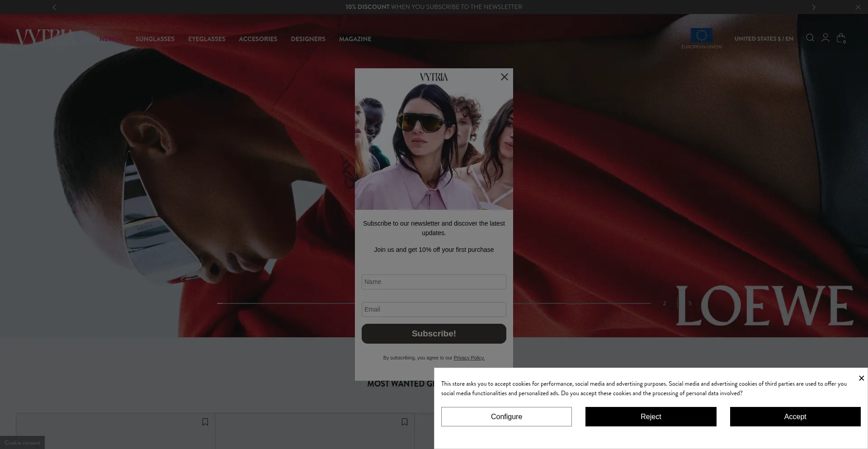This screenshot has width=868, height=449.
Task: Accept the cookies
Action: (x=795, y=416)
